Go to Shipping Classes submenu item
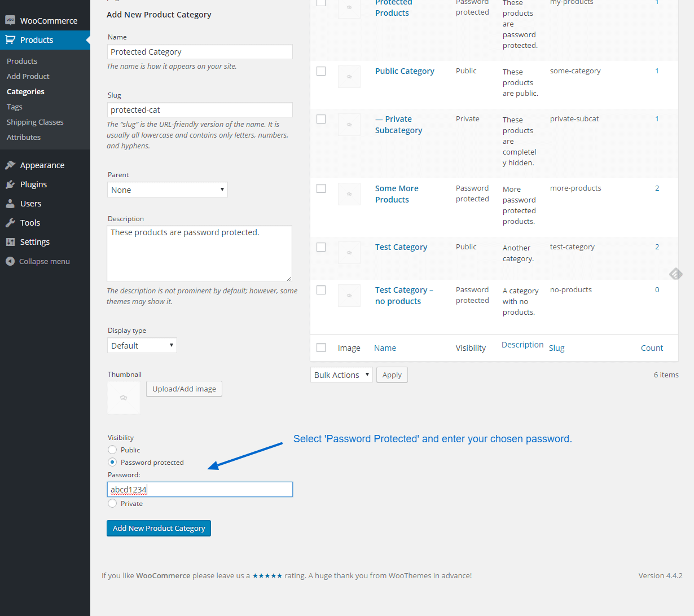 35,122
